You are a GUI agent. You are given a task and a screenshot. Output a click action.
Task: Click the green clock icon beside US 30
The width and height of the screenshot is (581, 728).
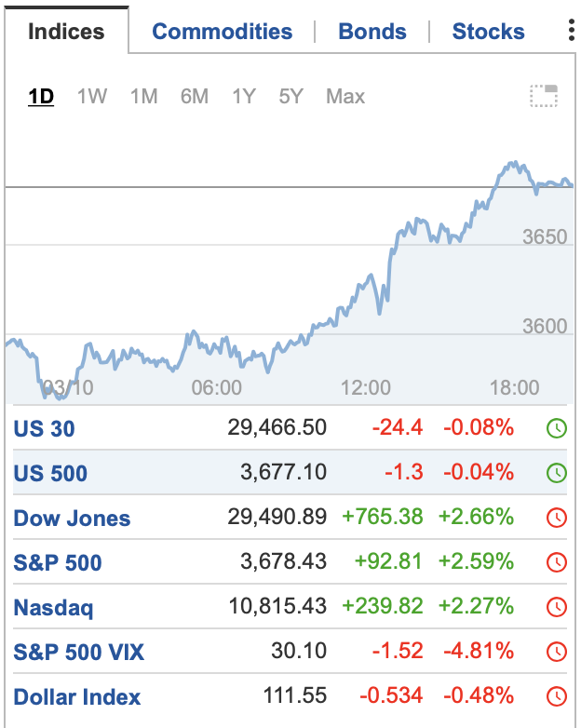click(556, 428)
